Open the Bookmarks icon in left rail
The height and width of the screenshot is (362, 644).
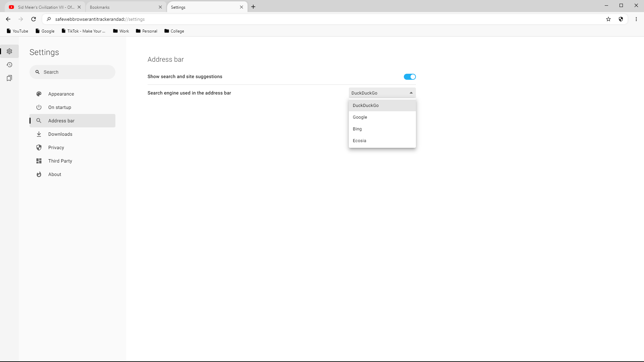click(9, 78)
